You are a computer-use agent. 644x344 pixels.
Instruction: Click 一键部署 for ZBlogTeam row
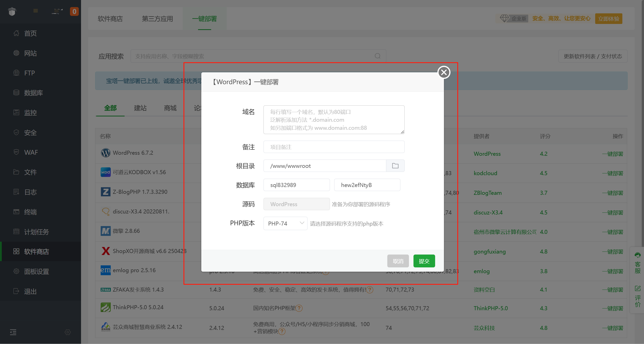613,193
